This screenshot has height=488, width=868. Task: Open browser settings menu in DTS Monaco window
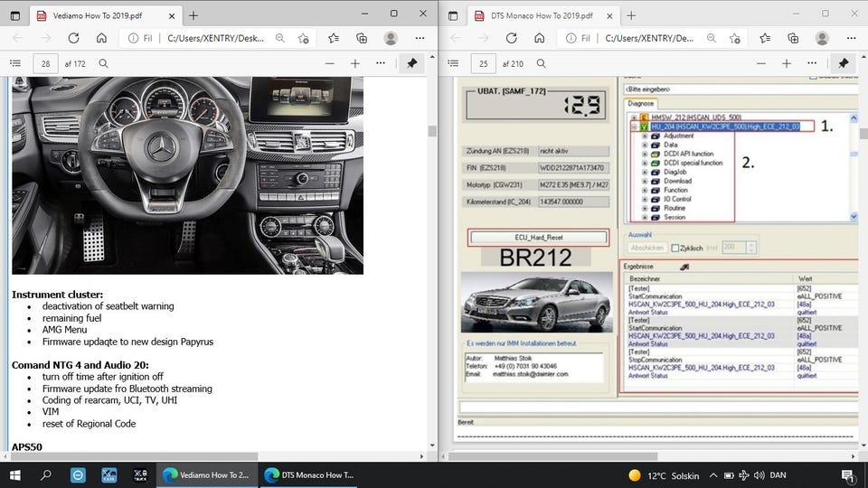click(x=850, y=38)
